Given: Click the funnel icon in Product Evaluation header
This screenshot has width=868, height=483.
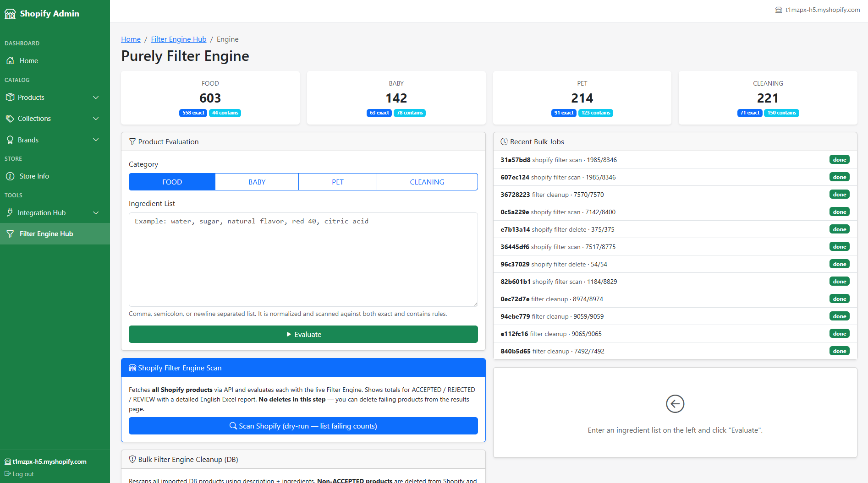Looking at the screenshot, I should click(132, 142).
